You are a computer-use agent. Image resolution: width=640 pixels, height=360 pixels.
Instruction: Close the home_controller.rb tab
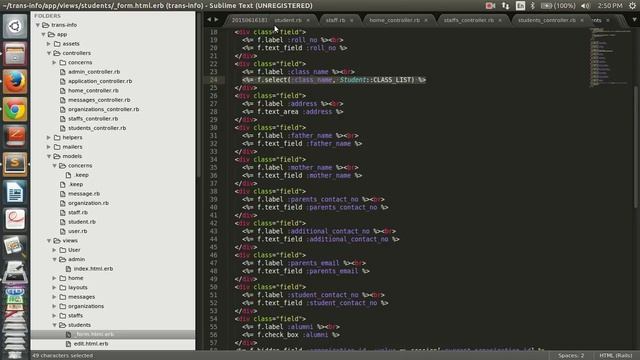pyautogui.click(x=426, y=20)
